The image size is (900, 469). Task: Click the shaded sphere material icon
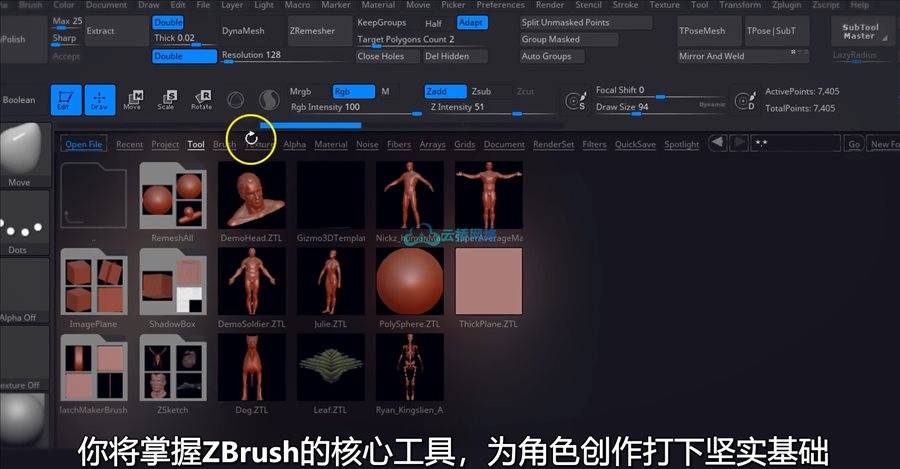(x=268, y=100)
